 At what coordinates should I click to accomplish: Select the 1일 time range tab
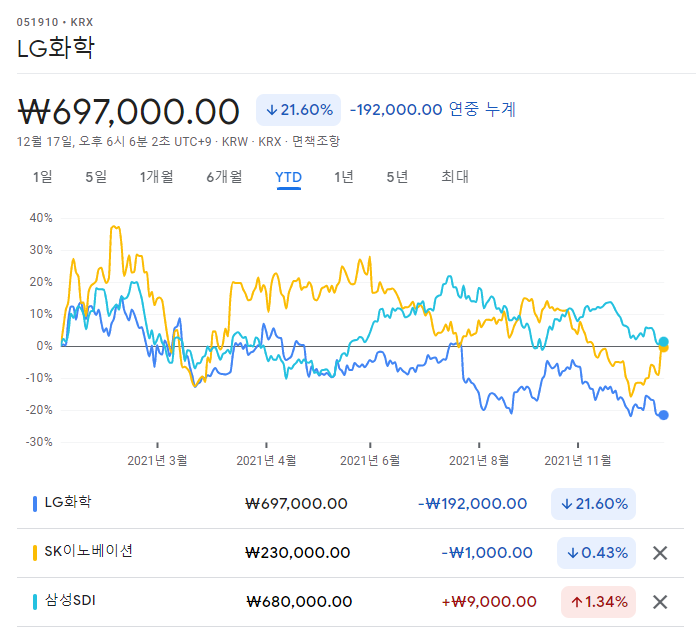tap(43, 177)
